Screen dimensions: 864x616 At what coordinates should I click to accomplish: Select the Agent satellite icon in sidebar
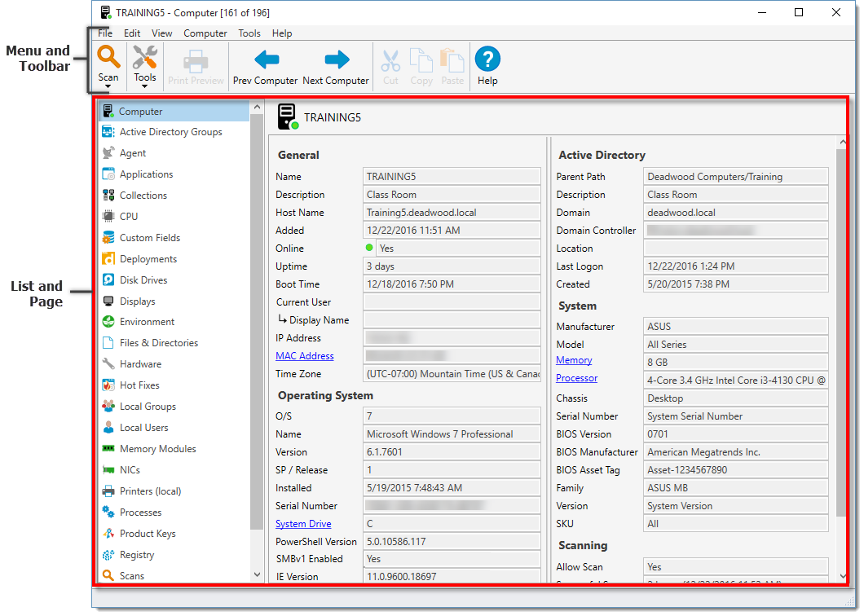108,153
